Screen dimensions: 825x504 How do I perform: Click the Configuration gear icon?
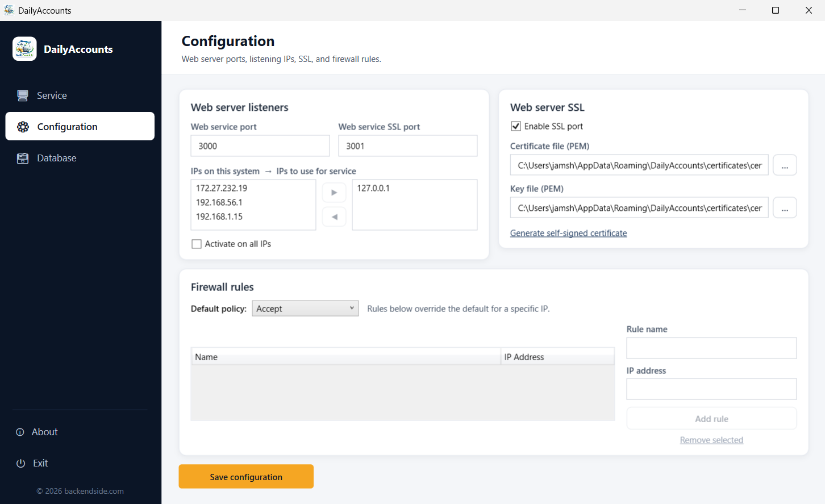pos(23,127)
